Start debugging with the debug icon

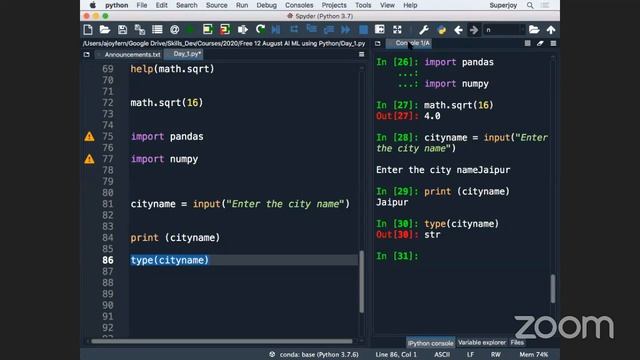click(276, 30)
